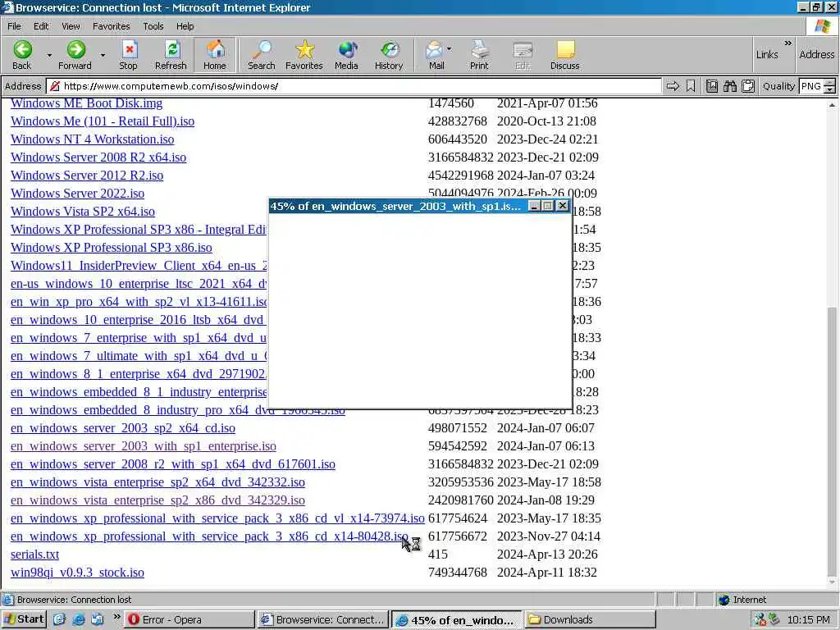Open the Favorites pane
Viewport: 840px width, 630px height.
pyautogui.click(x=304, y=55)
